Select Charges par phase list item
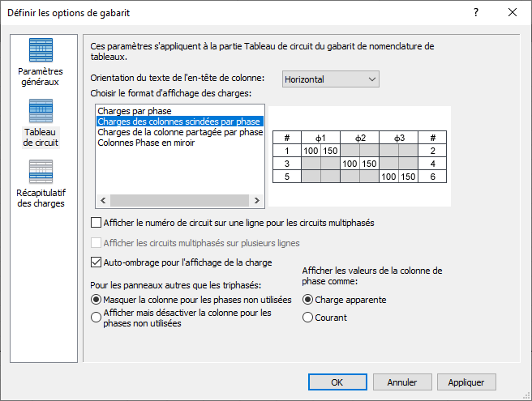532x401 pixels. tap(134, 110)
